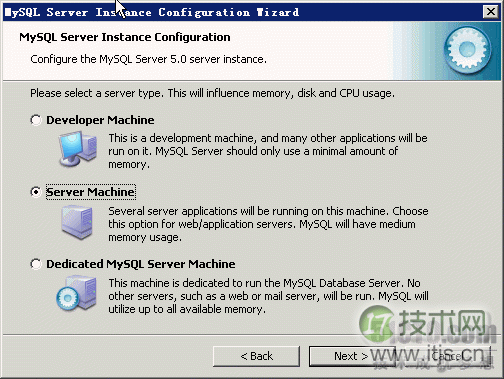Click 'Configure the MySQL Server 5.0 server instance' text
This screenshot has width=504, height=379.
(148, 59)
